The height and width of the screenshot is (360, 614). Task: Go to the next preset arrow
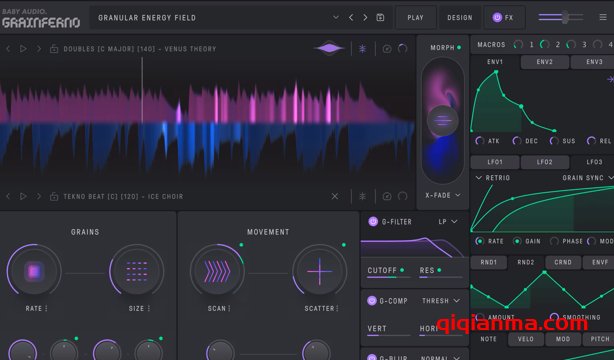(365, 18)
